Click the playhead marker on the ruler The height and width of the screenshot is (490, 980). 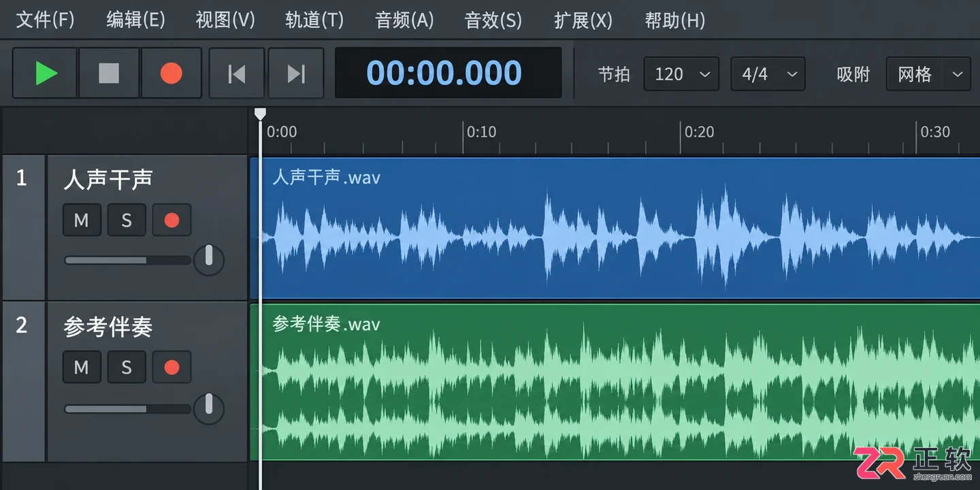pos(261,114)
